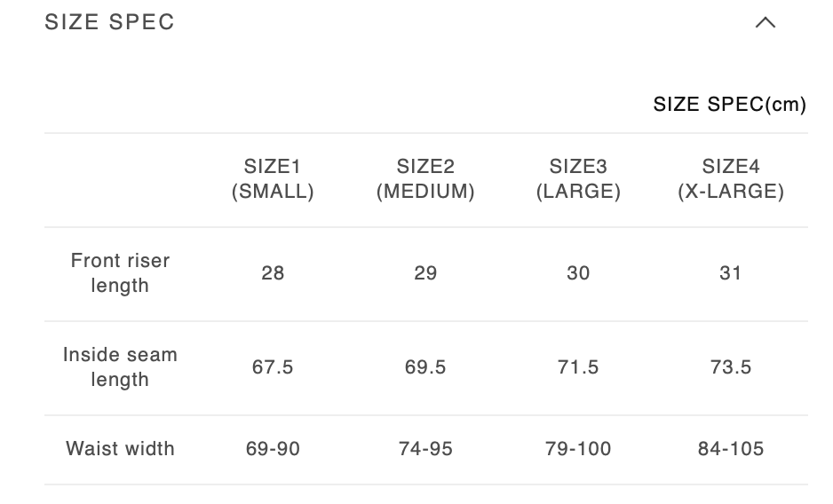This screenshot has width=833, height=504.
Task: Click the front riser value 28
Action: (273, 273)
